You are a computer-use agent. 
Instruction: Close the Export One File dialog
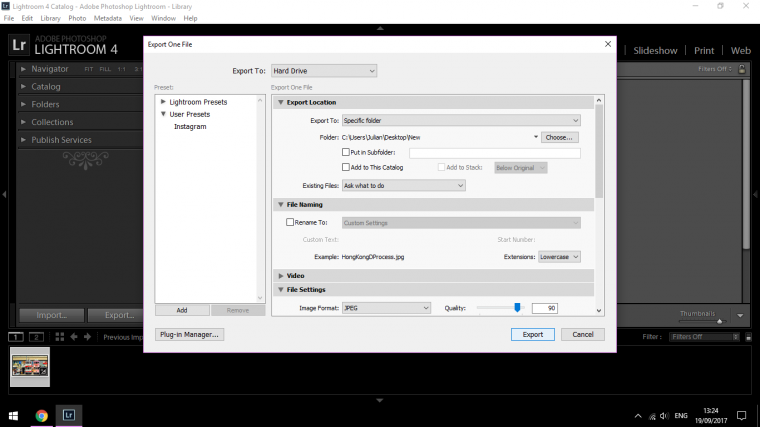[608, 44]
